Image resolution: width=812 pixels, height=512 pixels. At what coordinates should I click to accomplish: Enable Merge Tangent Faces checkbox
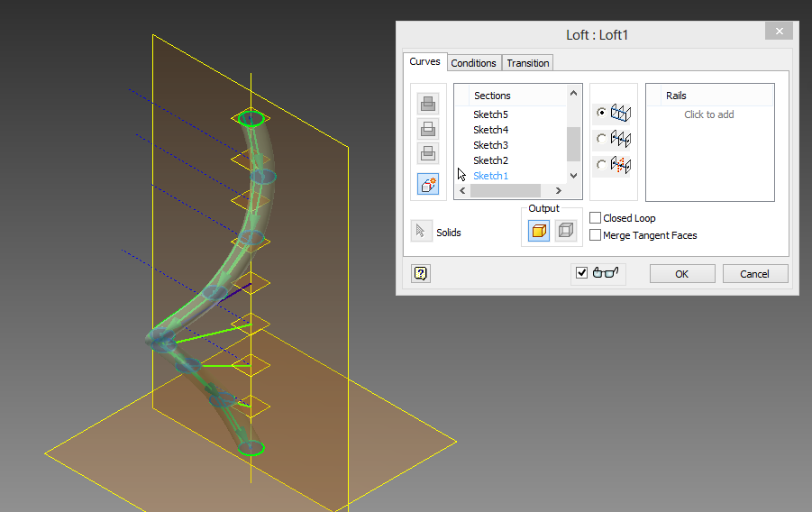[596, 234]
